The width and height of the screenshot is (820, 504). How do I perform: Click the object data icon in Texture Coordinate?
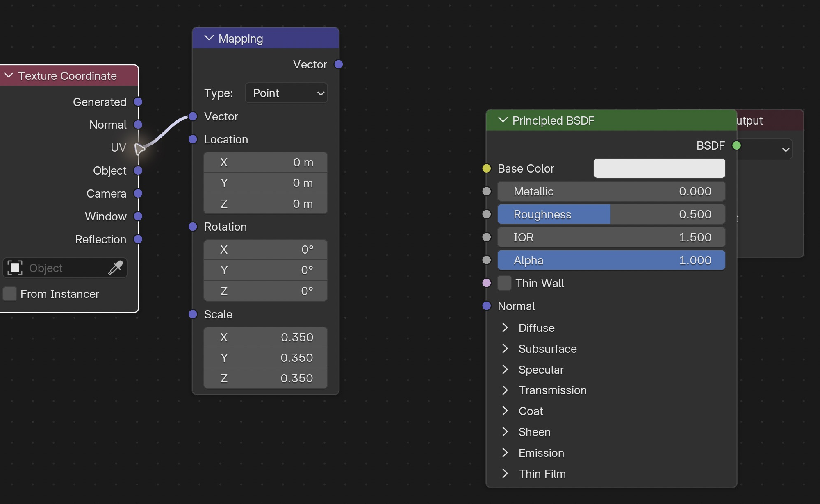click(15, 268)
